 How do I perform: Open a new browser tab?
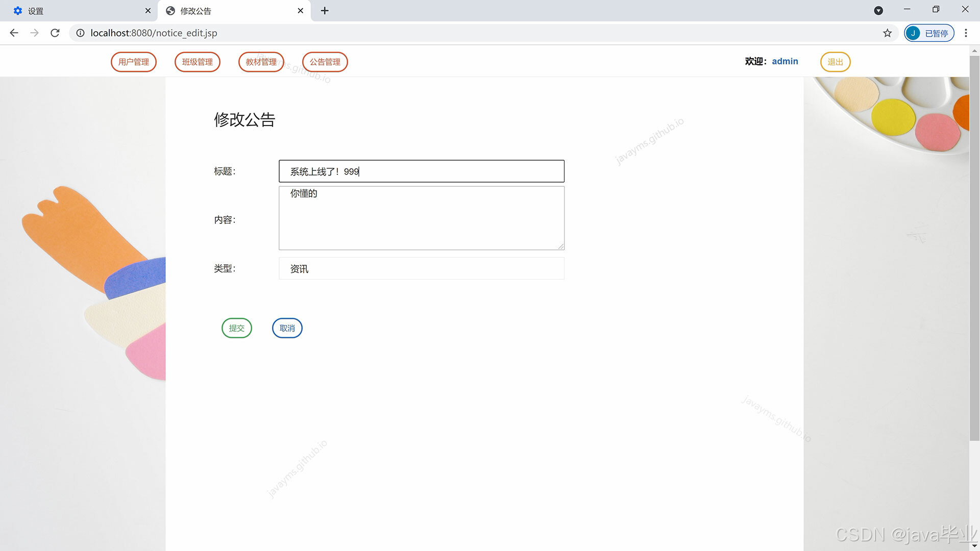325,11
